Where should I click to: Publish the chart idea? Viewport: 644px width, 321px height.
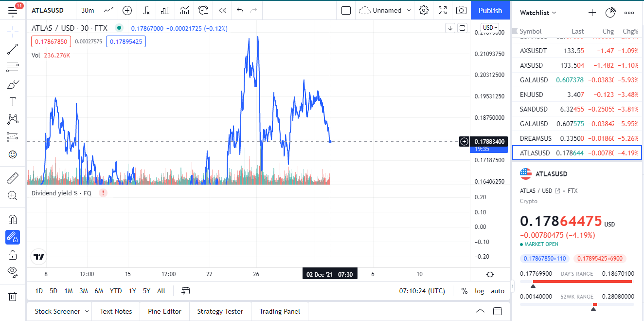[x=490, y=10]
